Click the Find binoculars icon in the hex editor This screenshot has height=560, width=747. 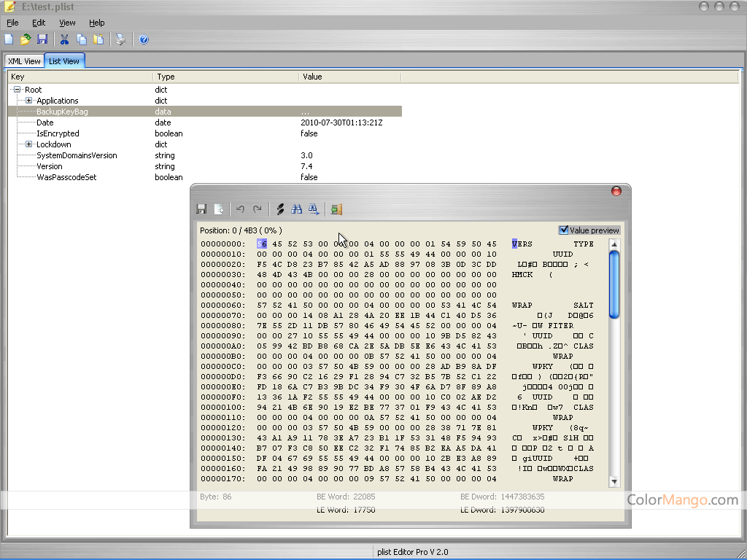click(297, 209)
